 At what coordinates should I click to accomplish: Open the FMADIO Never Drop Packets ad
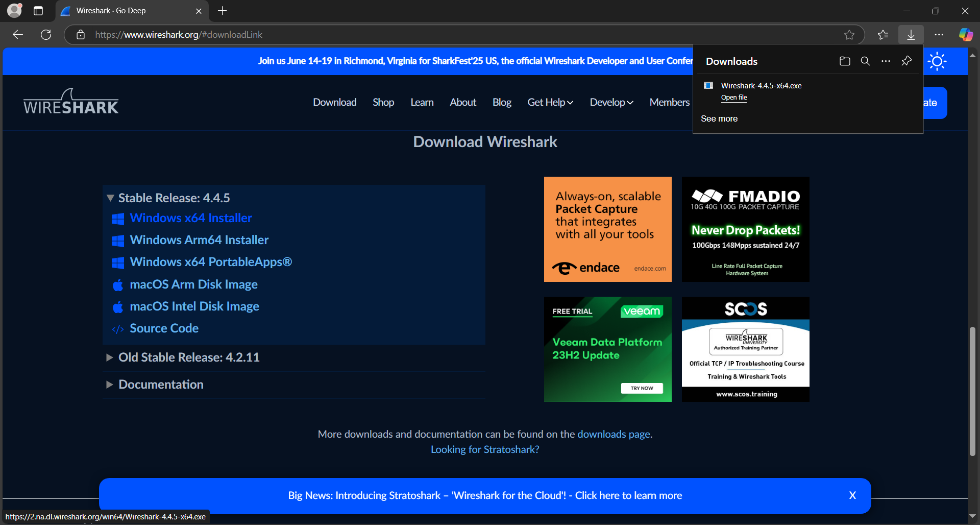pos(746,229)
